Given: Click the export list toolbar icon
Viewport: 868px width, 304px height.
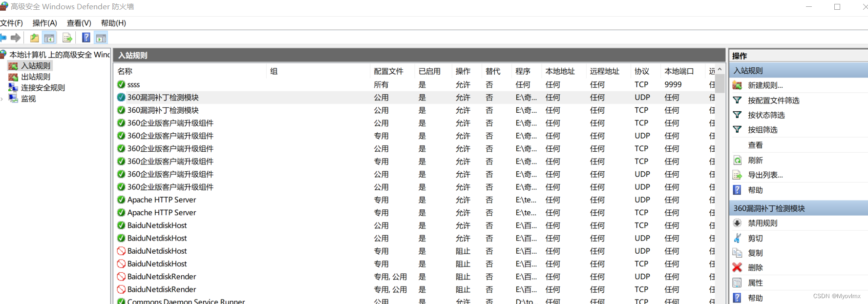Looking at the screenshot, I should (x=67, y=38).
